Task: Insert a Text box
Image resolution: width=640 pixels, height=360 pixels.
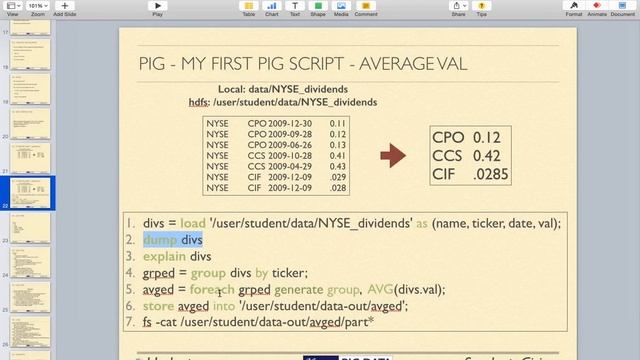Action: click(295, 6)
